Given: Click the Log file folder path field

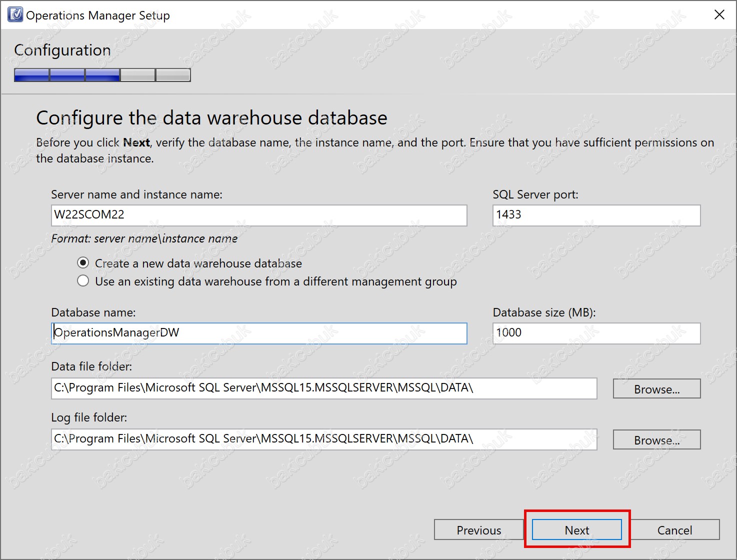Looking at the screenshot, I should point(324,439).
